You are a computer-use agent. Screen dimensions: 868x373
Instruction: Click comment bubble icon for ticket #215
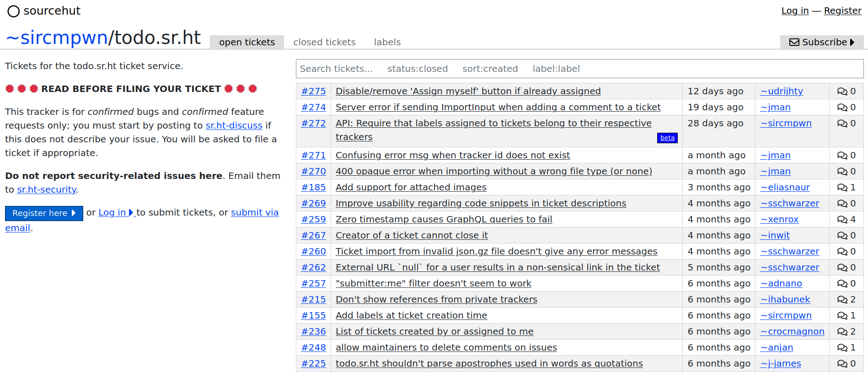(x=842, y=300)
